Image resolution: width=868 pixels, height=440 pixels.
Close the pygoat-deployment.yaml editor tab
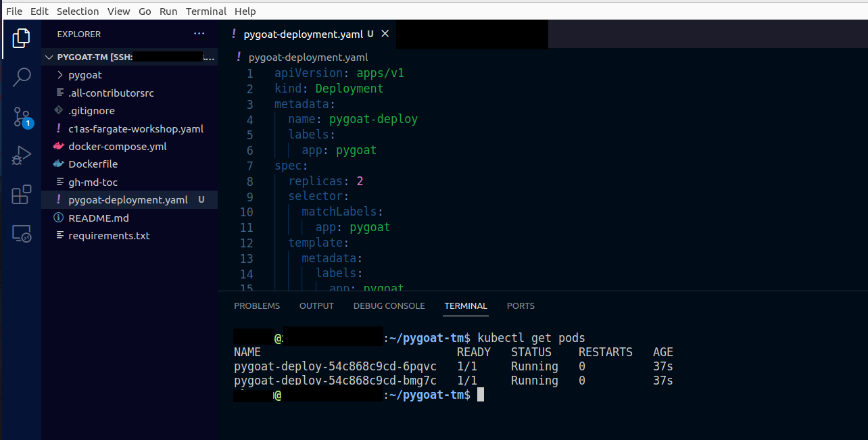[x=385, y=34]
